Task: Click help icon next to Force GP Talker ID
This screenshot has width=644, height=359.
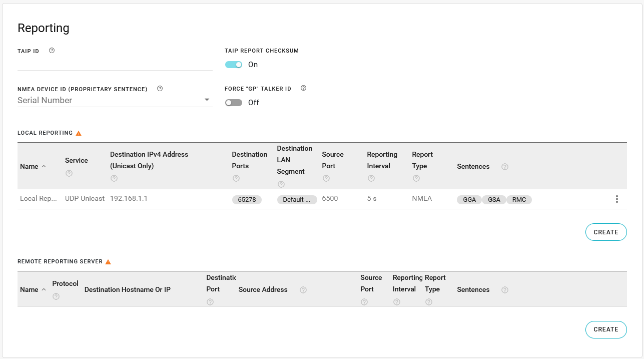Action: pos(303,88)
